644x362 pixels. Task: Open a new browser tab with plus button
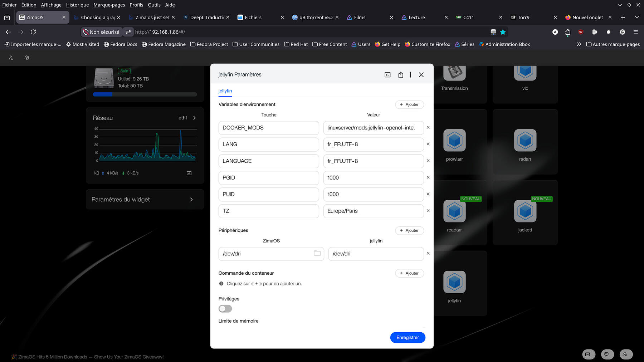[x=623, y=18]
